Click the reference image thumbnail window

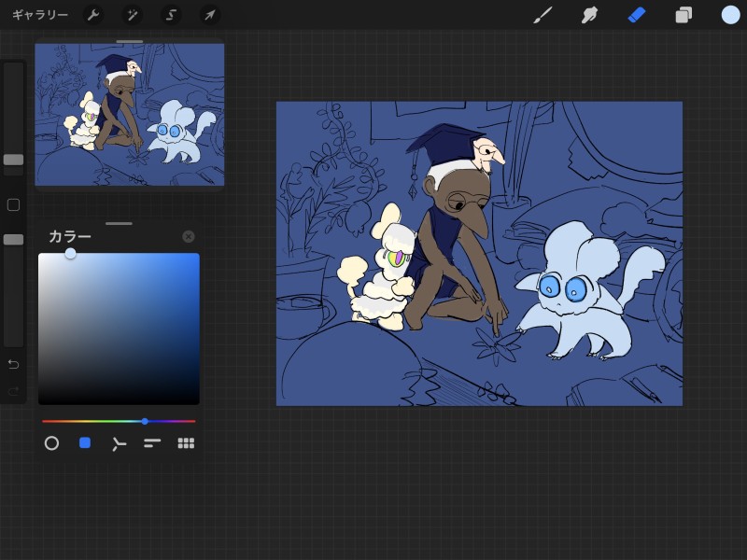(x=130, y=114)
